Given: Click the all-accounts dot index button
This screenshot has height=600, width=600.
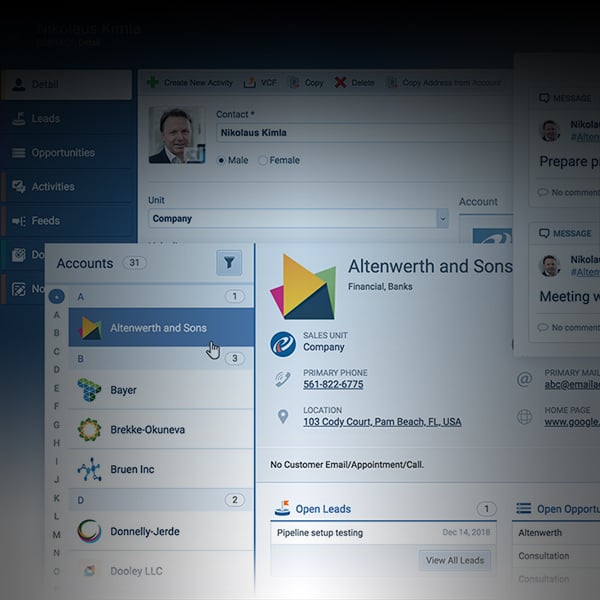Looking at the screenshot, I should click(x=57, y=296).
